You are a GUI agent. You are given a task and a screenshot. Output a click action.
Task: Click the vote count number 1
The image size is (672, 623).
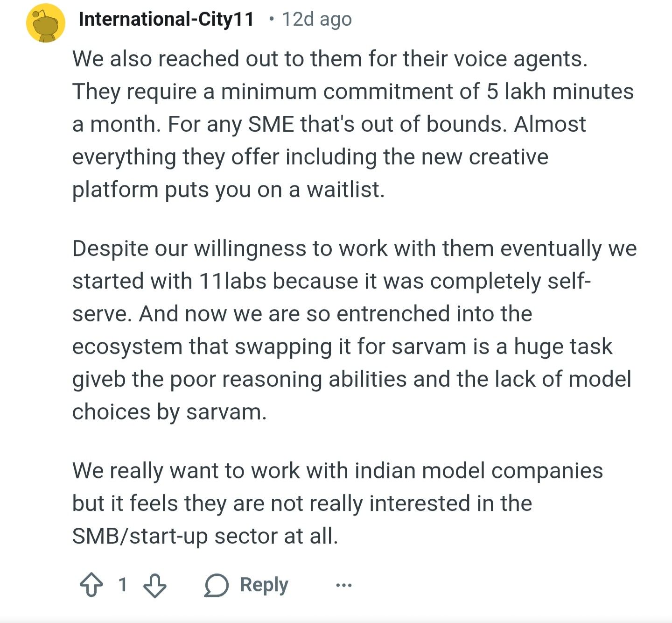(123, 585)
